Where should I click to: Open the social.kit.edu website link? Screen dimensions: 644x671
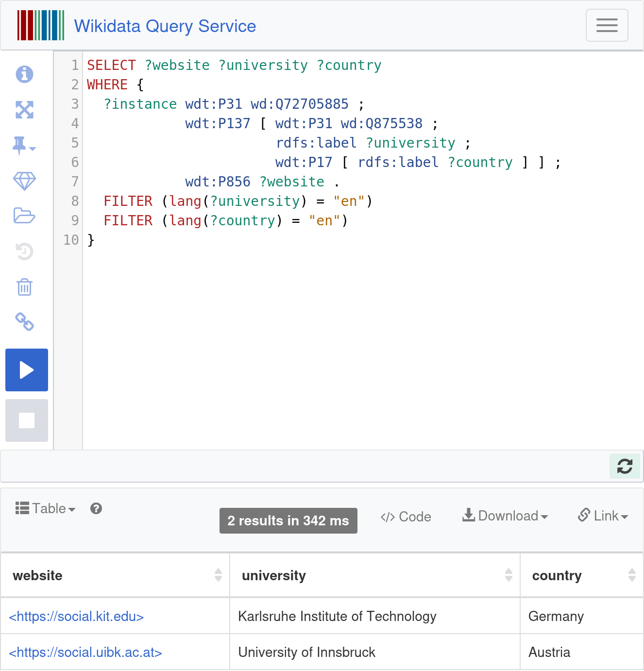pos(76,616)
